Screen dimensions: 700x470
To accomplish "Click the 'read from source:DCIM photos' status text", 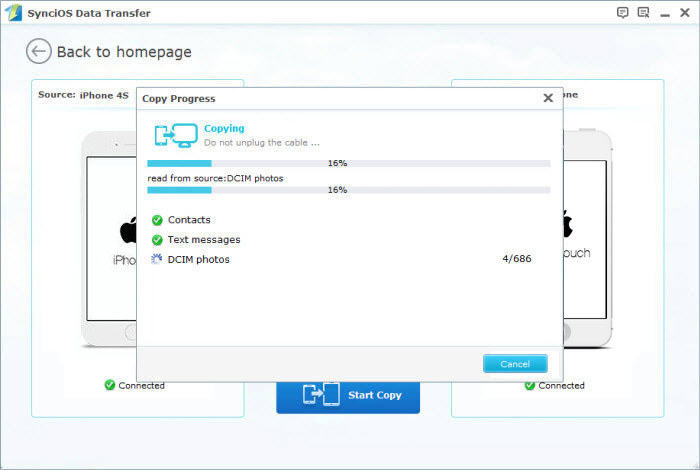I will coord(215,178).
